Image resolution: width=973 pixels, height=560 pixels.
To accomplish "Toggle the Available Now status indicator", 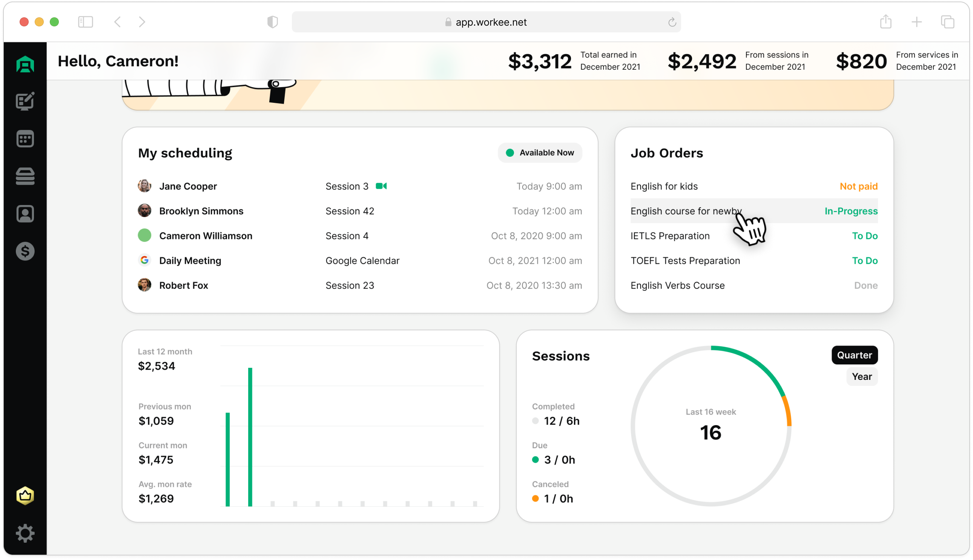I will point(540,152).
